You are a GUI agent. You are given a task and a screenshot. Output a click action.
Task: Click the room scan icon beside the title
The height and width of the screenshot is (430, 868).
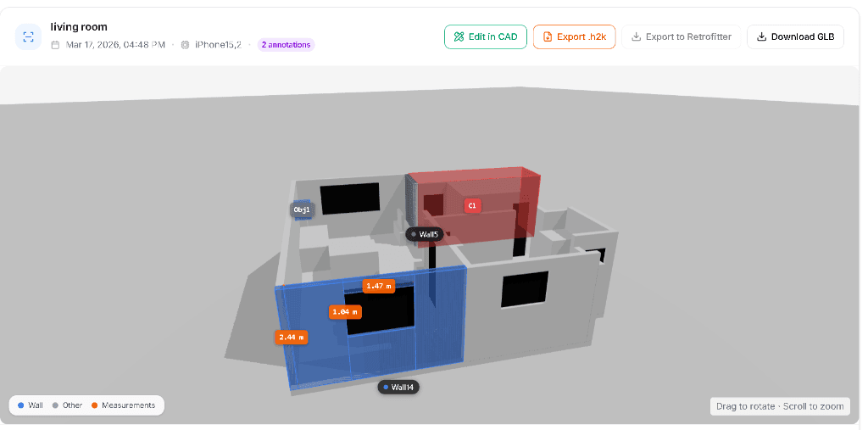pyautogui.click(x=28, y=36)
